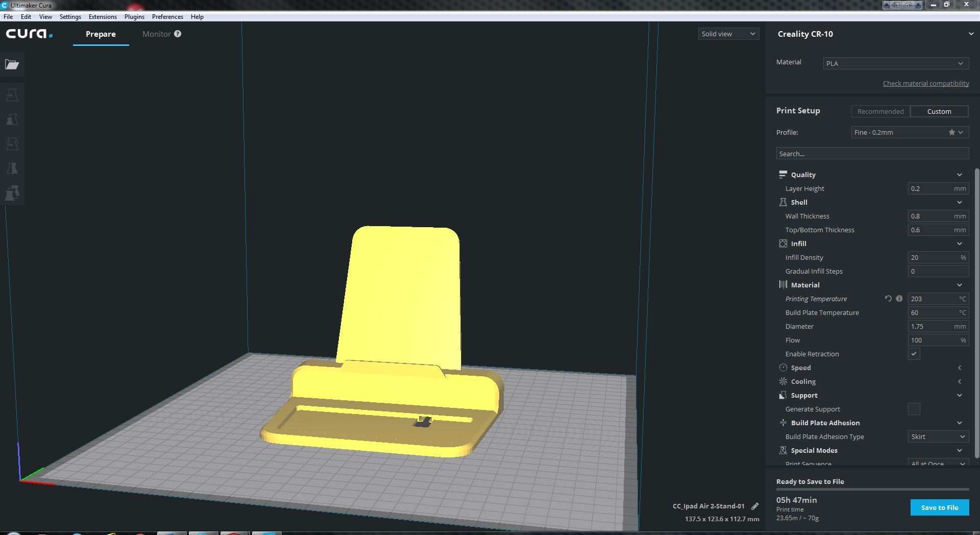This screenshot has width=980, height=535.
Task: Click the Material category barcode icon
Action: [x=783, y=285]
